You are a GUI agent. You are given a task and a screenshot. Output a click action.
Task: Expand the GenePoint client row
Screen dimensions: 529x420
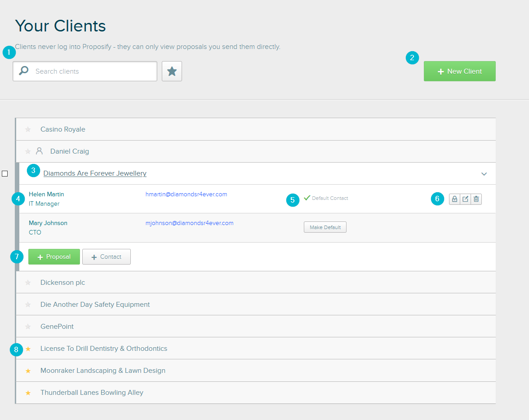coord(256,326)
